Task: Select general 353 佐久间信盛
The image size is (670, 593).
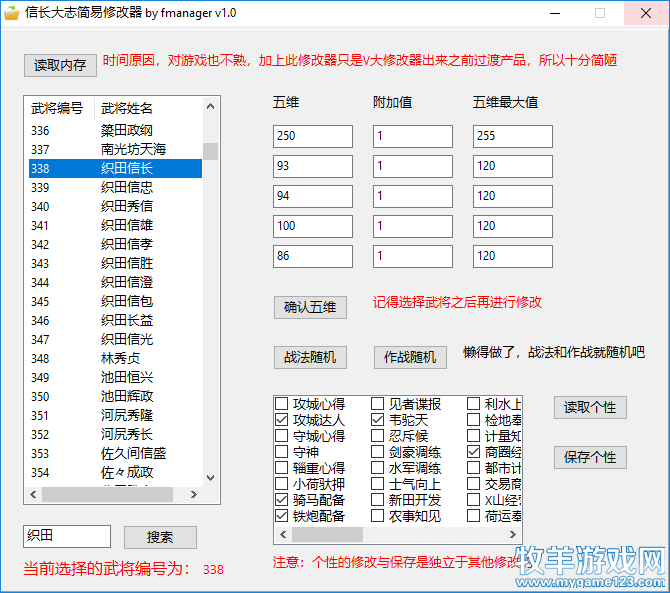Action: 115,453
